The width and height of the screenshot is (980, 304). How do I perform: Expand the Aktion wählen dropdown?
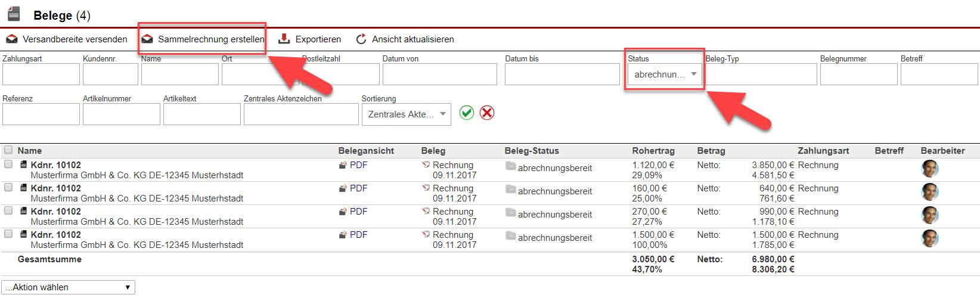[x=68, y=287]
